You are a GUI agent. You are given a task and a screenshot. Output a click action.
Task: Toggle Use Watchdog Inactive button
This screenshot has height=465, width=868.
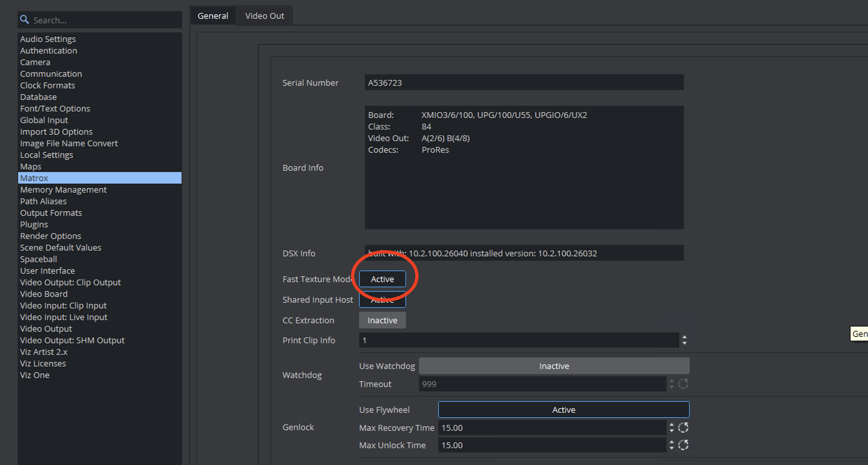point(554,366)
